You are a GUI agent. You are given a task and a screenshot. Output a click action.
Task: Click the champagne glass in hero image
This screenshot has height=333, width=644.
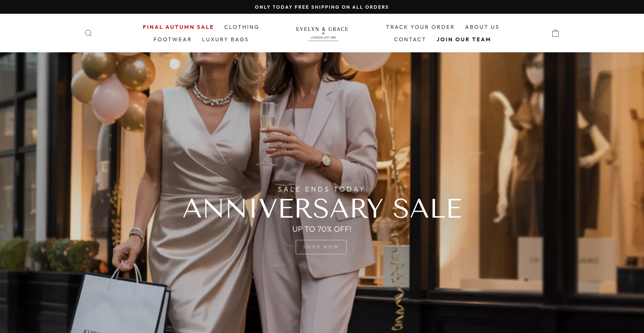pyautogui.click(x=268, y=134)
